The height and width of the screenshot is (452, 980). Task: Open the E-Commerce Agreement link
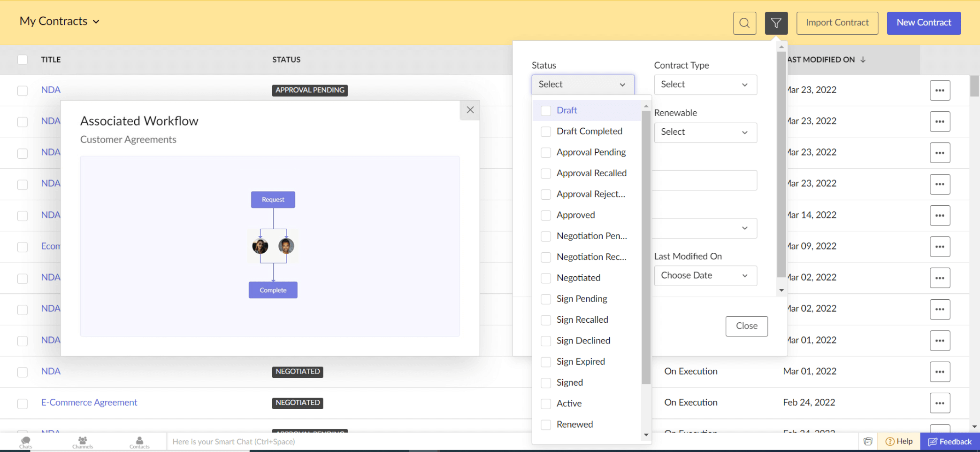(x=89, y=403)
